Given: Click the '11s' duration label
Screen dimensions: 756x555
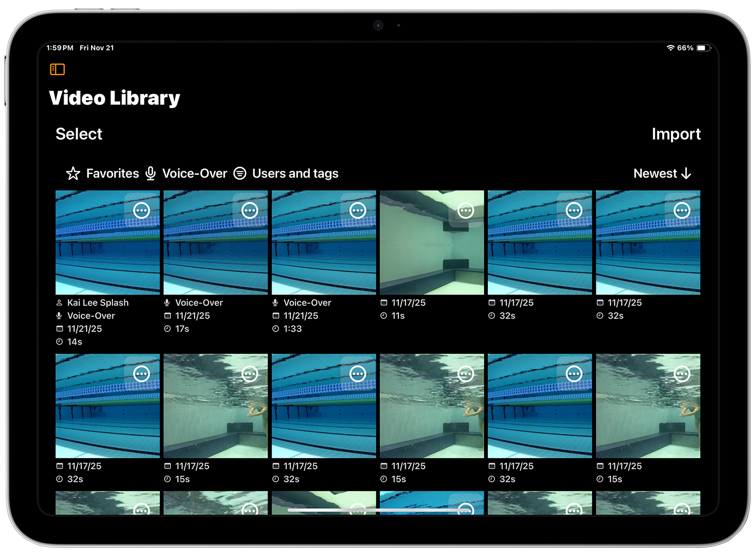Looking at the screenshot, I should (398, 316).
